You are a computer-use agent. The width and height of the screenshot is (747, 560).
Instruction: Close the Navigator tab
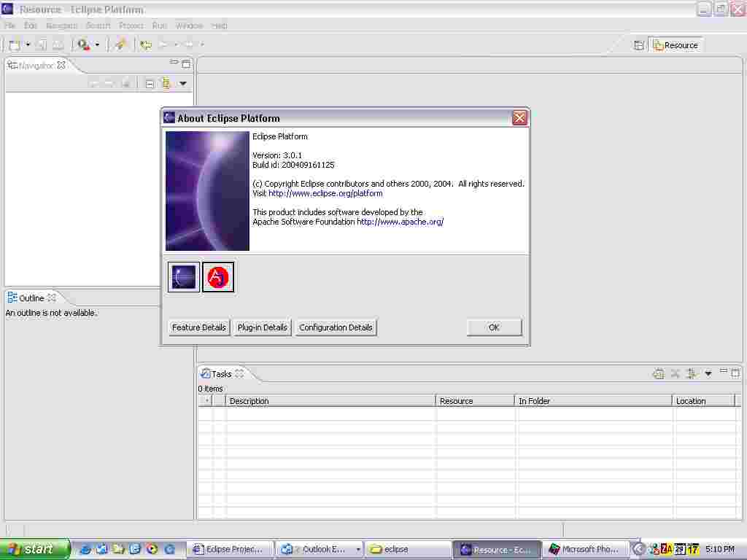(x=61, y=65)
